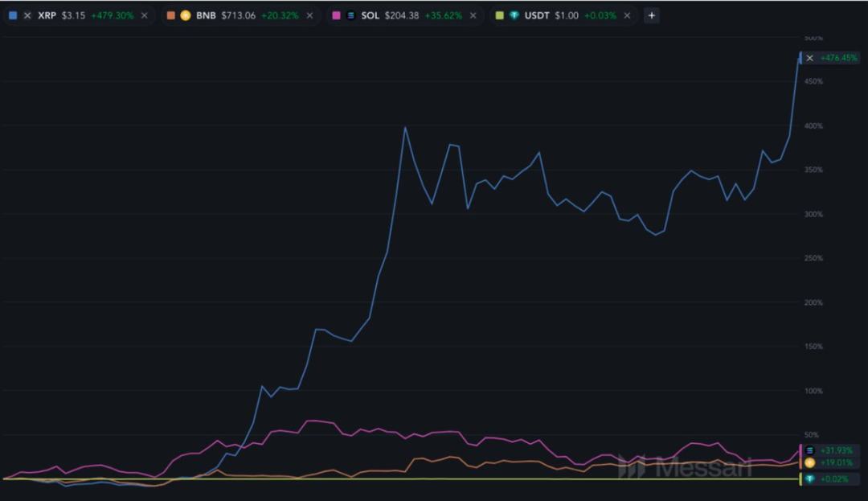The image size is (868, 501).
Task: Click the pink SOL color square marker
Action: click(x=337, y=14)
